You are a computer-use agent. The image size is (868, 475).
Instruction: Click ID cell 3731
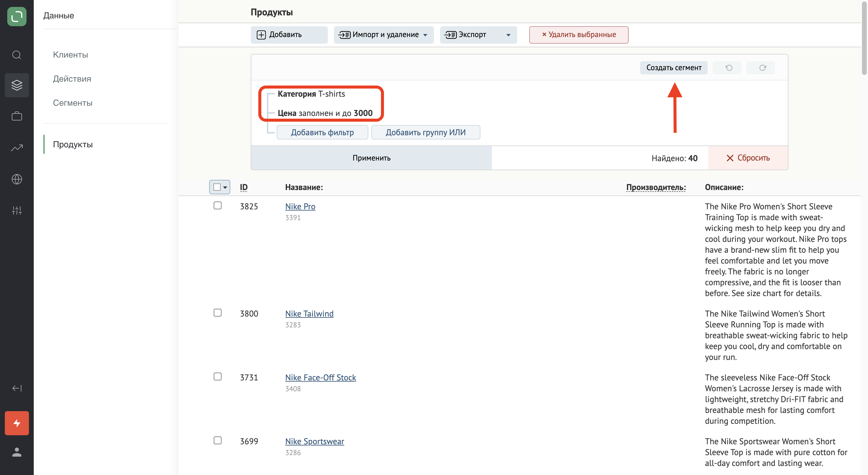(x=249, y=378)
